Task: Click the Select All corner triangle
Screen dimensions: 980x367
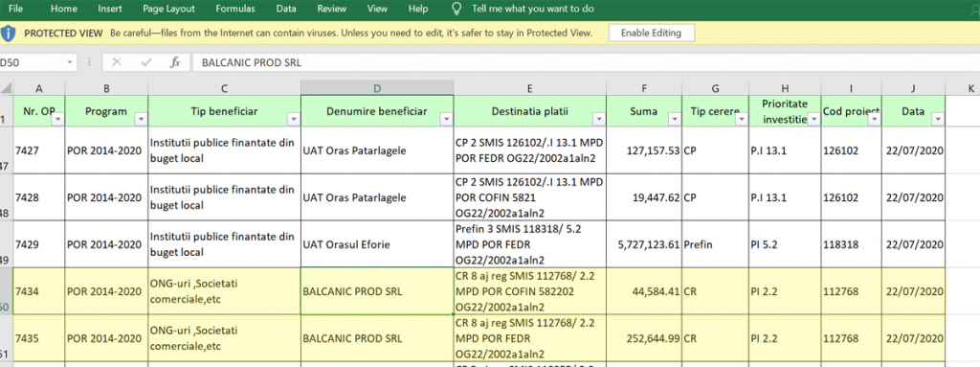Action: click(7, 88)
